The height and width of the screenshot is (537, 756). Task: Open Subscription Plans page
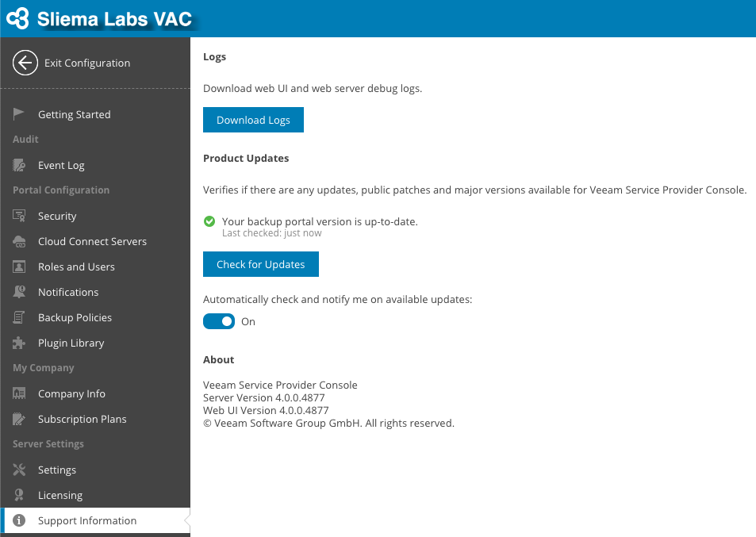click(95, 419)
